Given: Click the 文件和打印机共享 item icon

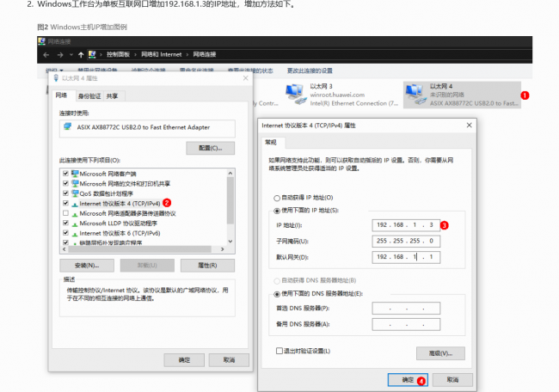Looking at the screenshot, I should [75, 183].
